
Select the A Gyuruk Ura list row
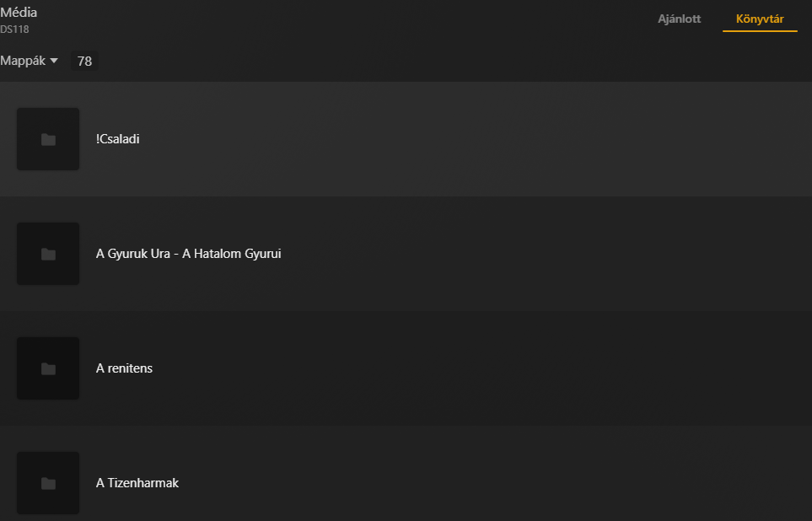pos(506,254)
